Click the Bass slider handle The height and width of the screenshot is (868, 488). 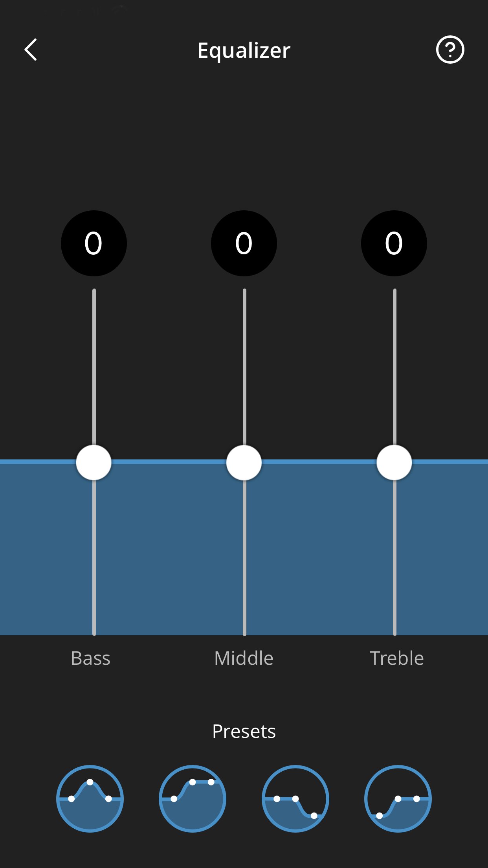(x=94, y=463)
